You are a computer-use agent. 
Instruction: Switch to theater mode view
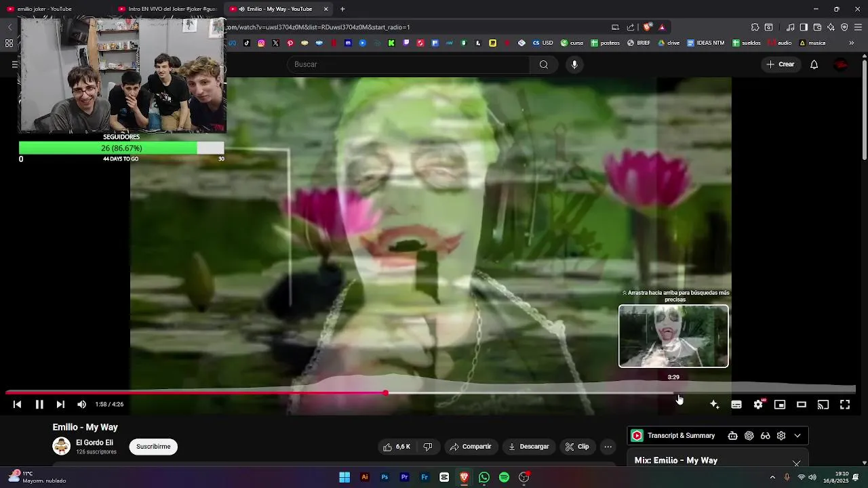tap(802, 405)
